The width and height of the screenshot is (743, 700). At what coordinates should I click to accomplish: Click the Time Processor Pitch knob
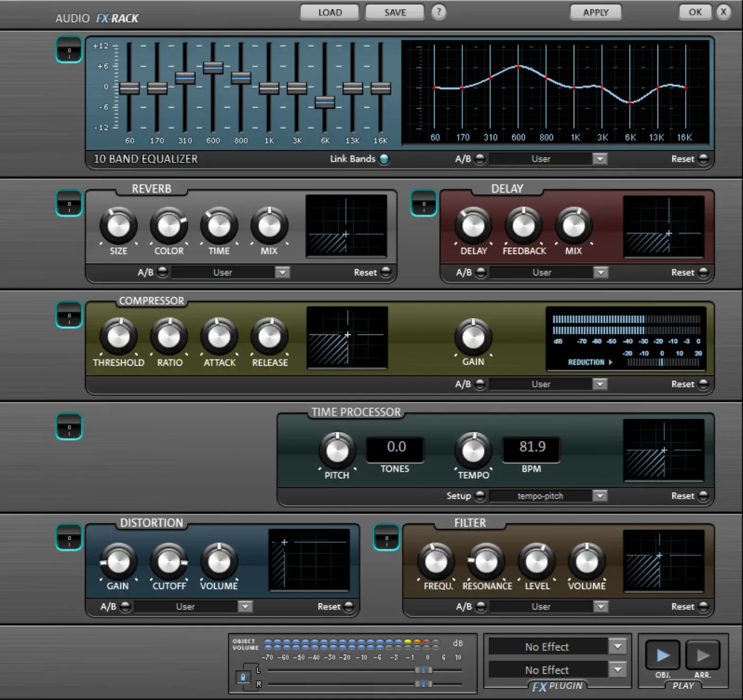coord(336,451)
